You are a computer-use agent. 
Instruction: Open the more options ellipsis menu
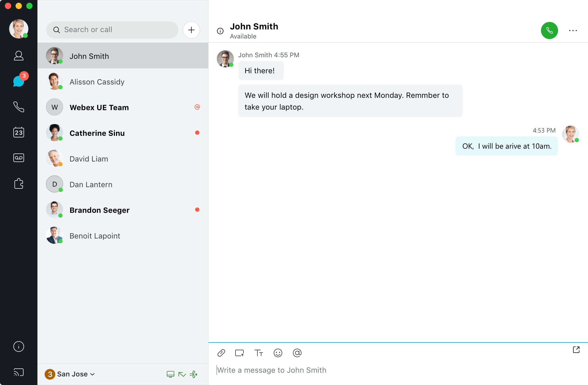coord(573,30)
